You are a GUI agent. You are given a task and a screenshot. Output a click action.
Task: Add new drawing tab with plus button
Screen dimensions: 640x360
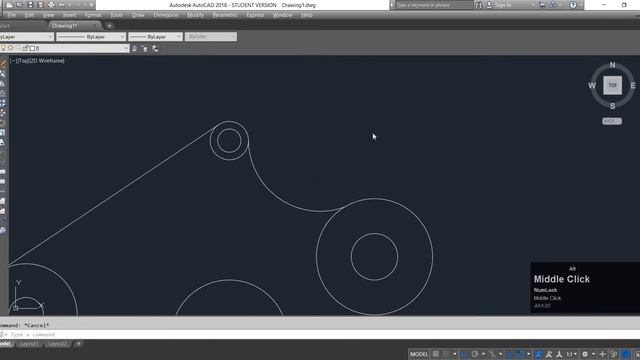point(109,26)
